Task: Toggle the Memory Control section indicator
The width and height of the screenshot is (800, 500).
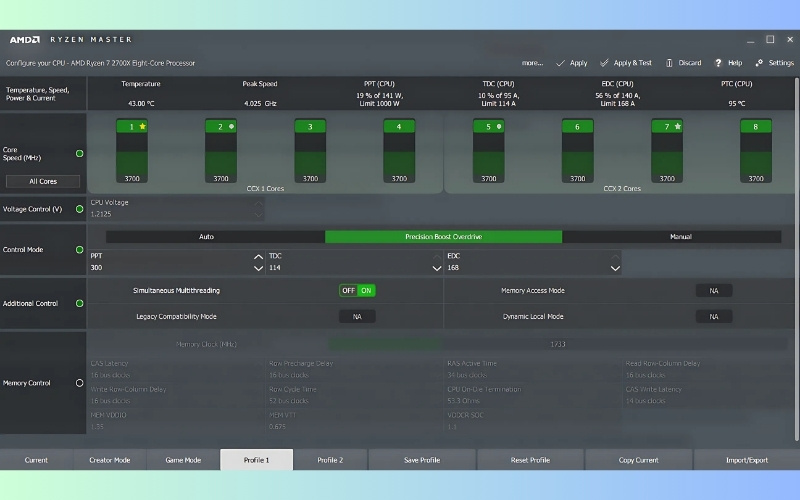Action: pyautogui.click(x=80, y=383)
